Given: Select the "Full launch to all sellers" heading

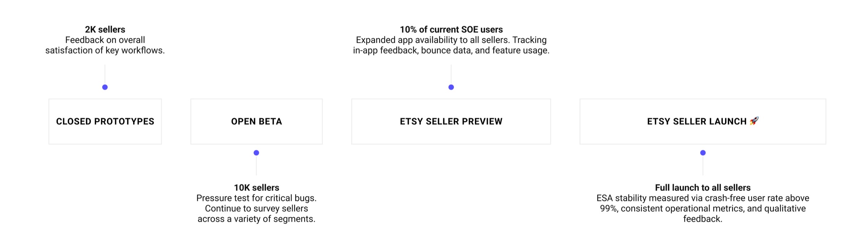Looking at the screenshot, I should pyautogui.click(x=703, y=187).
